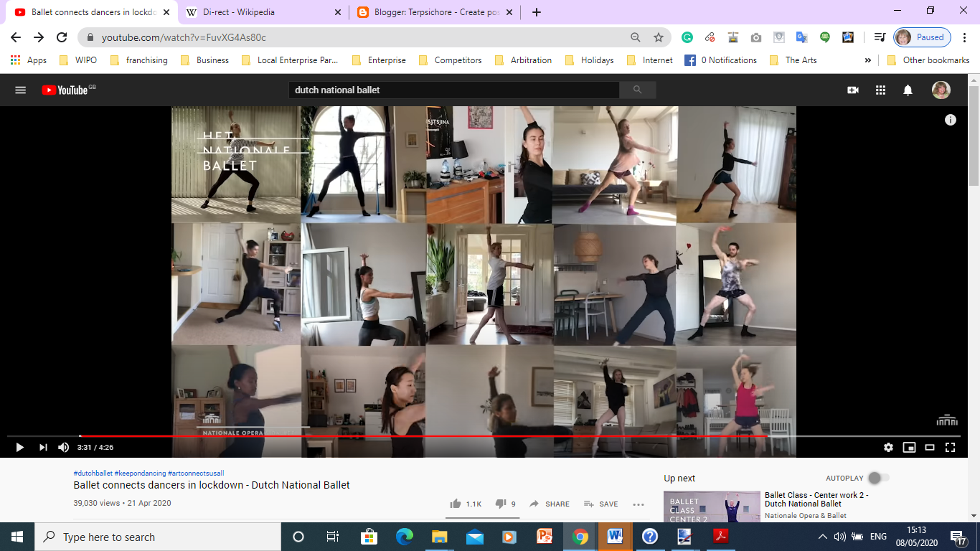Open the screenshot camera extension
The width and height of the screenshot is (980, 551).
756,37
